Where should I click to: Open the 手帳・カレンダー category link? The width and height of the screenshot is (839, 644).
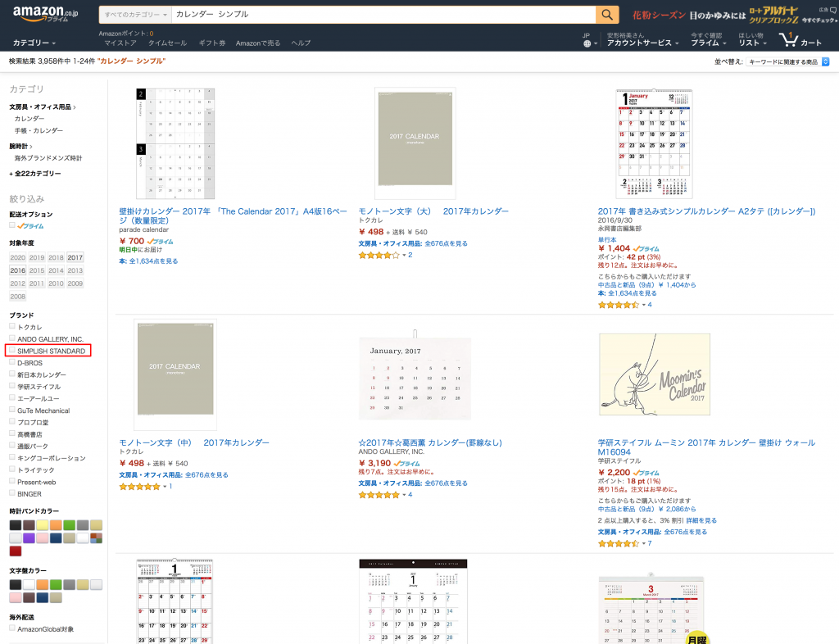click(39, 131)
